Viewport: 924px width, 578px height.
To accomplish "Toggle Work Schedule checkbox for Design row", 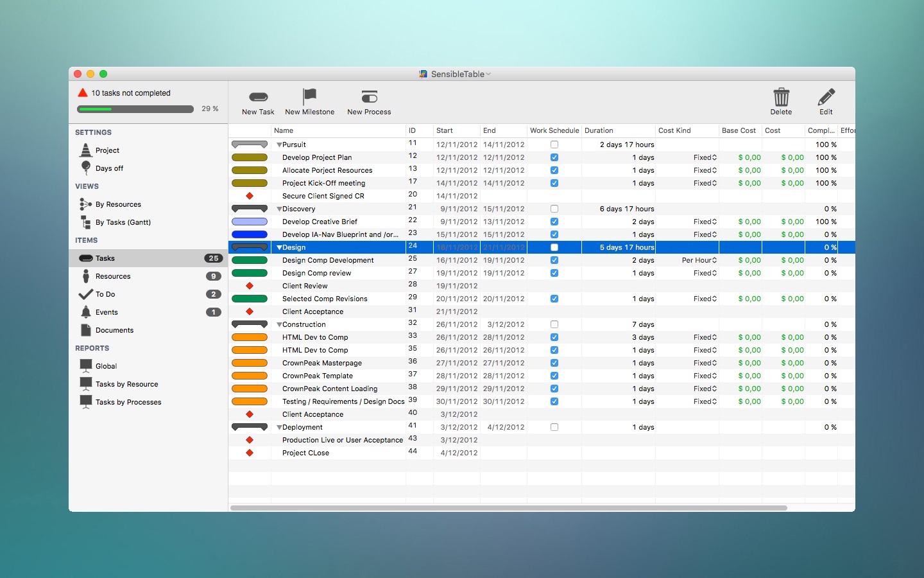I will [x=554, y=247].
